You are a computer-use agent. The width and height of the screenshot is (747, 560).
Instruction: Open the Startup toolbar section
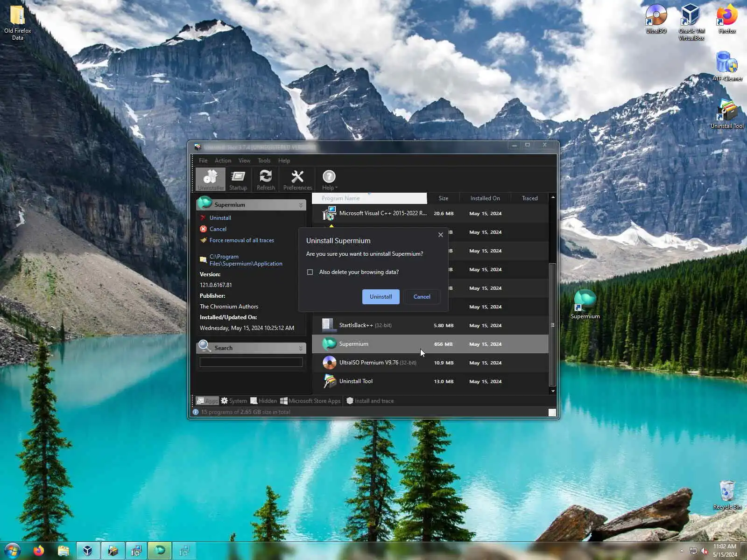[238, 180]
